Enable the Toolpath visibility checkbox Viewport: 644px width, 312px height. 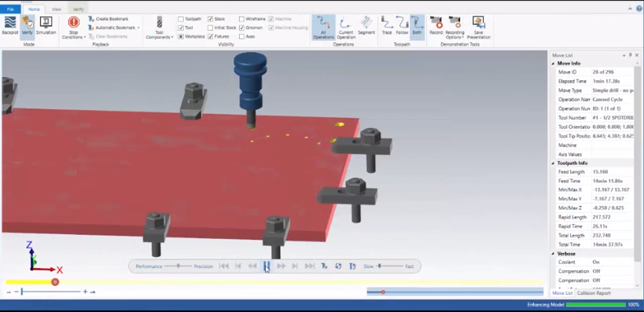pyautogui.click(x=181, y=19)
